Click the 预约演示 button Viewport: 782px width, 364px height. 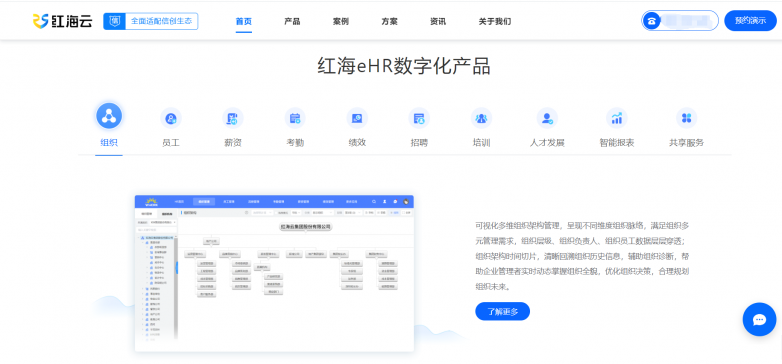751,20
